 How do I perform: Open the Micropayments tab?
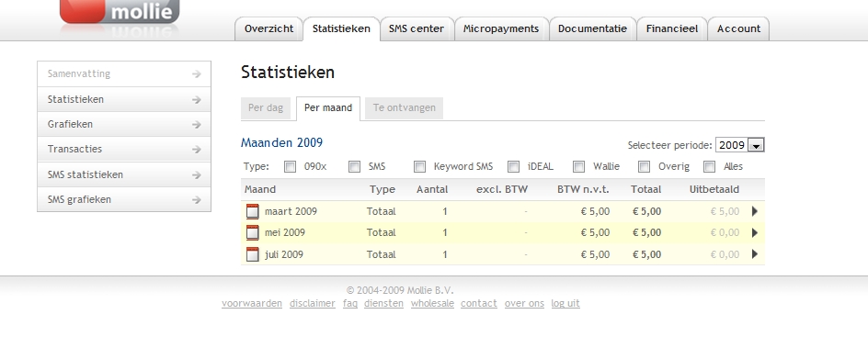(501, 28)
